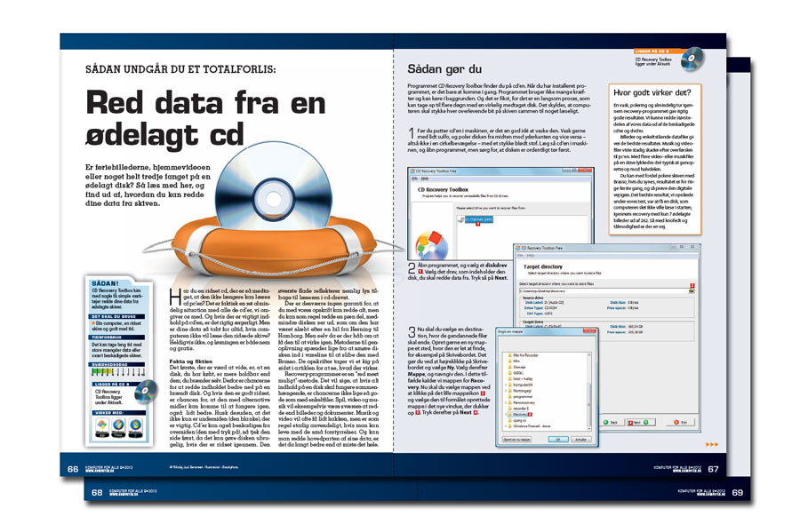Select the GOGU folder
Image resolution: width=800 pixels, height=532 pixels.
pyautogui.click(x=515, y=373)
